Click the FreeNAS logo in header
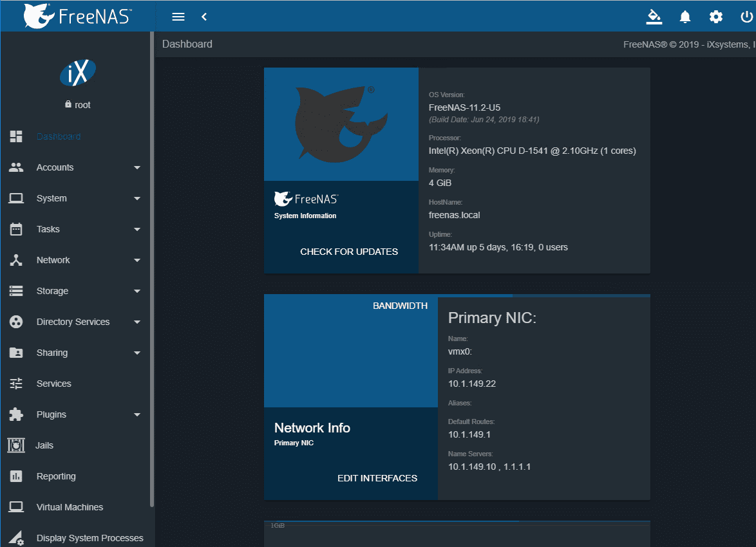 (77, 16)
